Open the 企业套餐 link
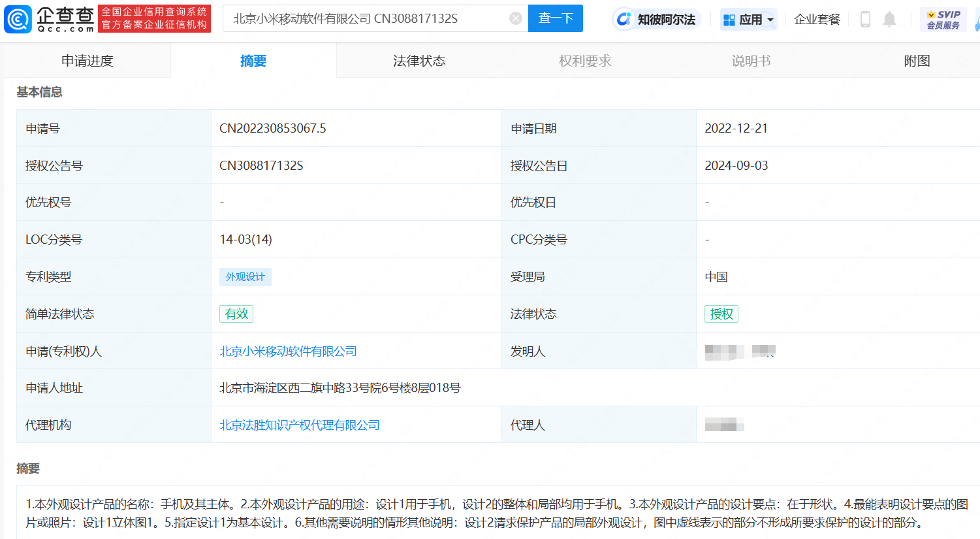Image resolution: width=980 pixels, height=539 pixels. pos(817,20)
